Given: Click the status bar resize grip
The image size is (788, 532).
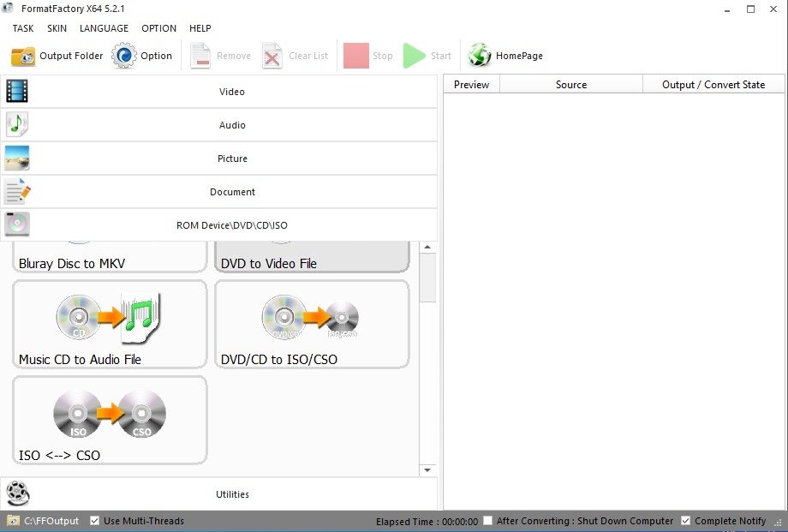Looking at the screenshot, I should [x=778, y=523].
